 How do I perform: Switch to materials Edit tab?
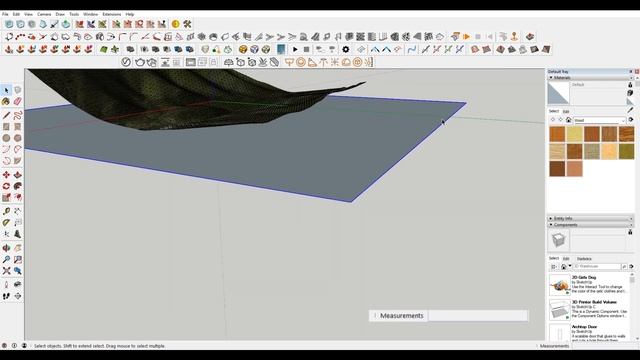566,111
